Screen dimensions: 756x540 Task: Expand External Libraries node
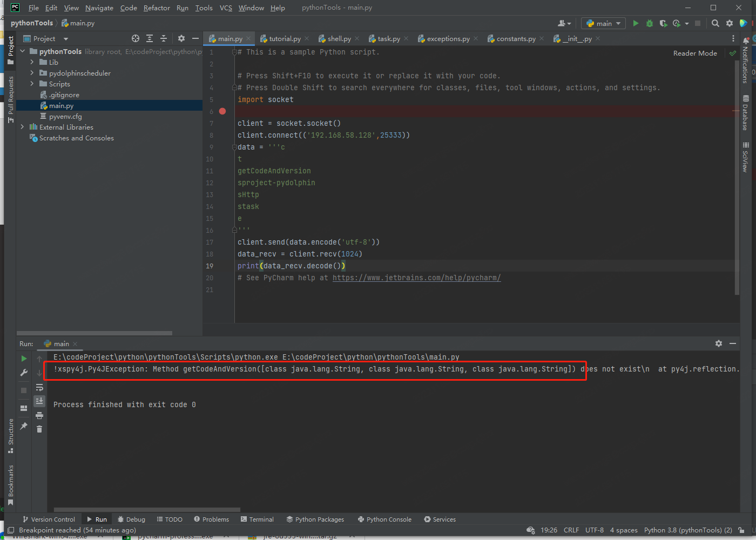(x=22, y=127)
